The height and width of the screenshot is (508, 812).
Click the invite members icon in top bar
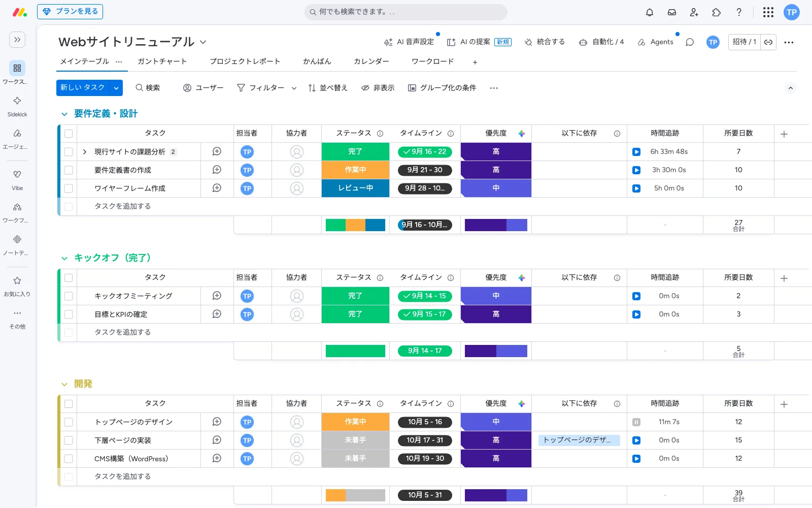point(694,12)
